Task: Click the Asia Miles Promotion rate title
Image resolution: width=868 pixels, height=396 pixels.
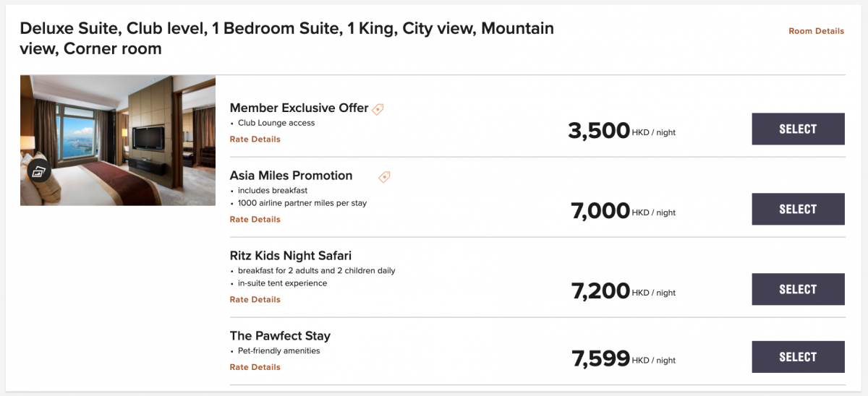Action: coord(291,176)
